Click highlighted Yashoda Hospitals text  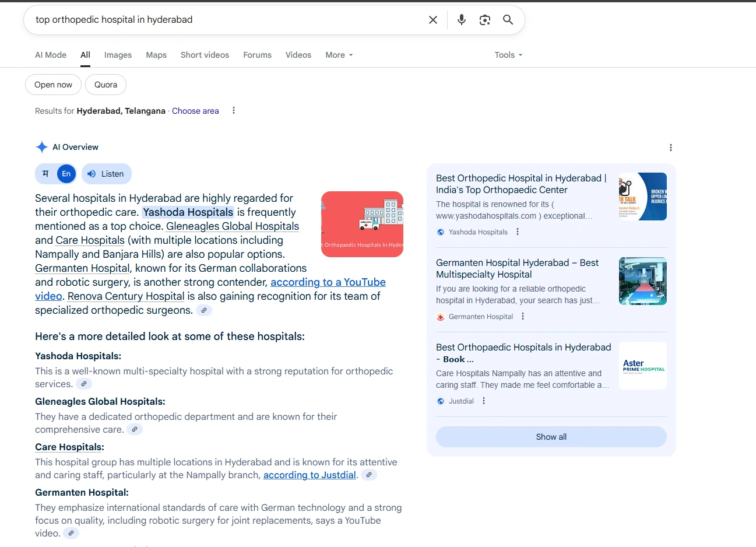click(x=188, y=212)
